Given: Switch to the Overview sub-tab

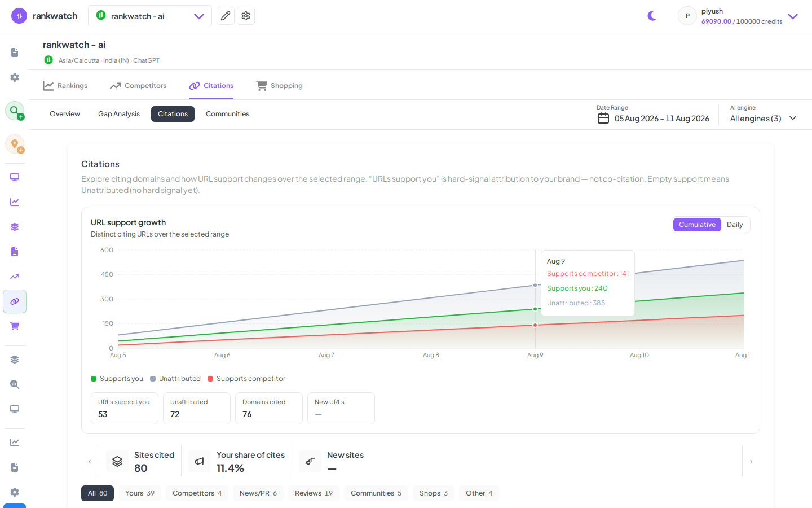Looking at the screenshot, I should pyautogui.click(x=65, y=114).
